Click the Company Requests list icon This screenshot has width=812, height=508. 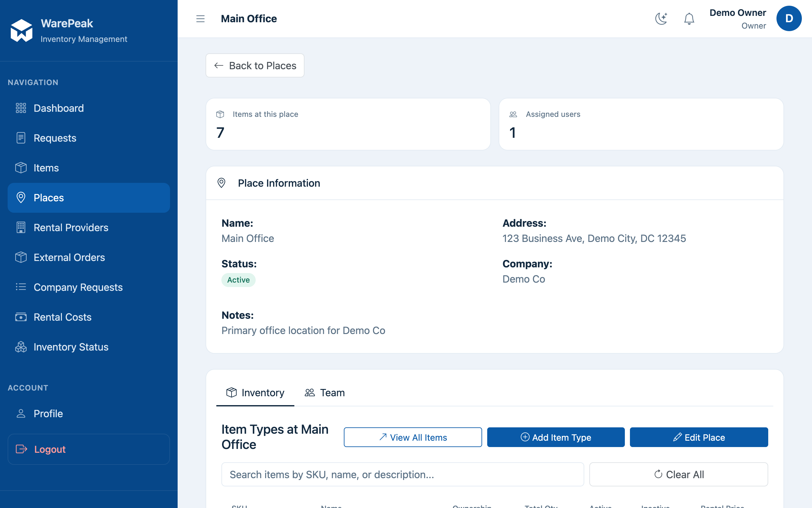[21, 287]
